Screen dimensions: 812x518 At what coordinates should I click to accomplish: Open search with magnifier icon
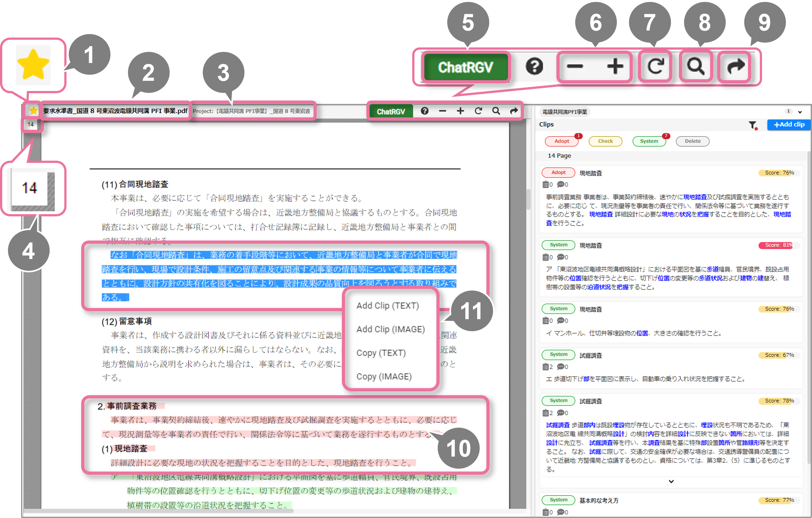[496, 111]
